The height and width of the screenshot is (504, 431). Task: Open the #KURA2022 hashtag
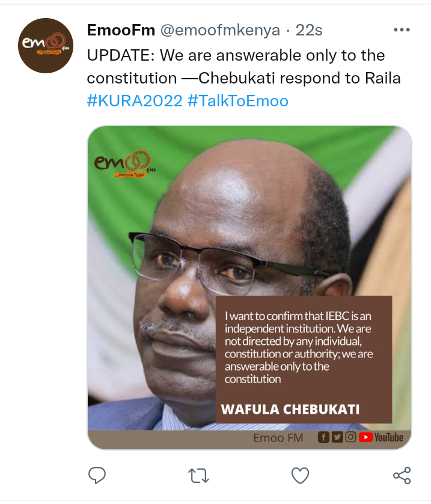click(135, 101)
